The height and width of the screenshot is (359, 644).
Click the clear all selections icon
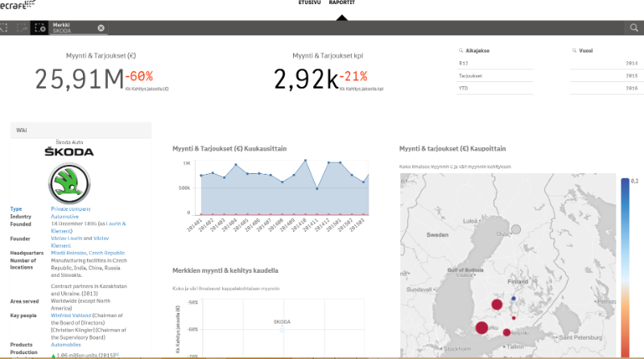pyautogui.click(x=39, y=28)
